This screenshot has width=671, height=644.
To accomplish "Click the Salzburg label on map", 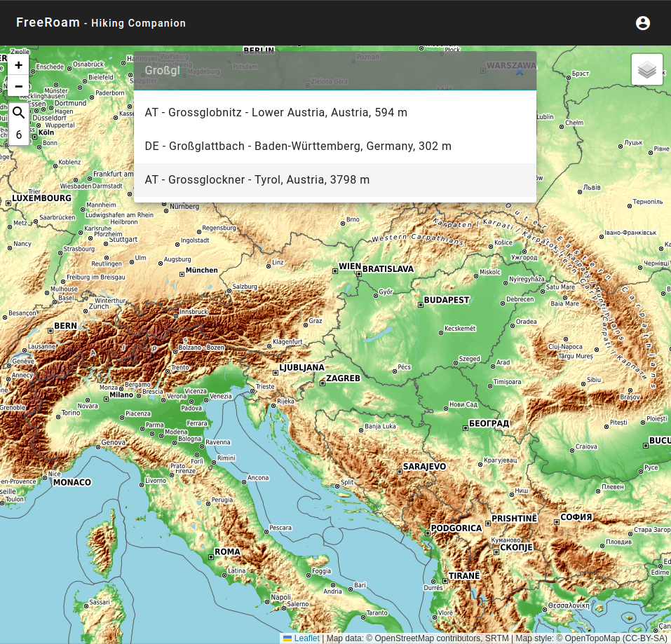I will (245, 287).
